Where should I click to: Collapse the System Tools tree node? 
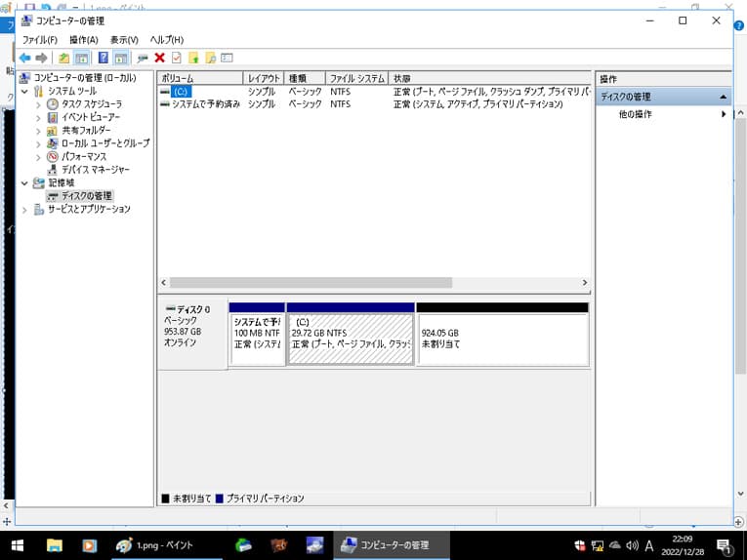click(x=25, y=91)
